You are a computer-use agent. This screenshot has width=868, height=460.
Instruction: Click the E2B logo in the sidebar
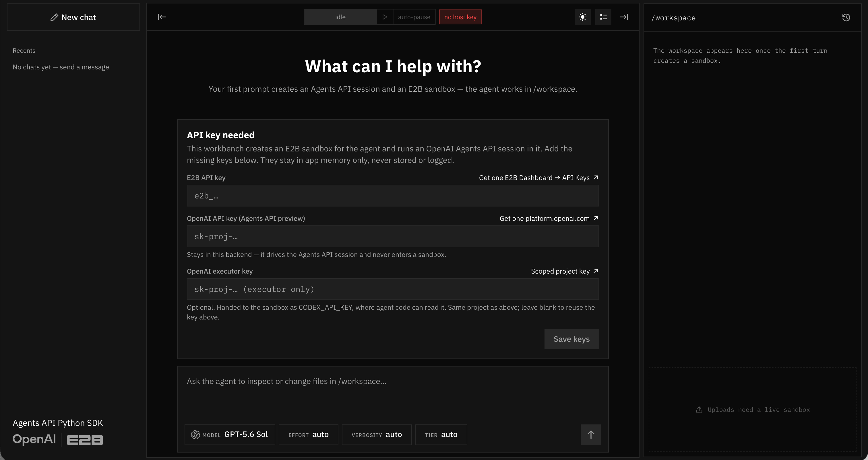point(85,440)
